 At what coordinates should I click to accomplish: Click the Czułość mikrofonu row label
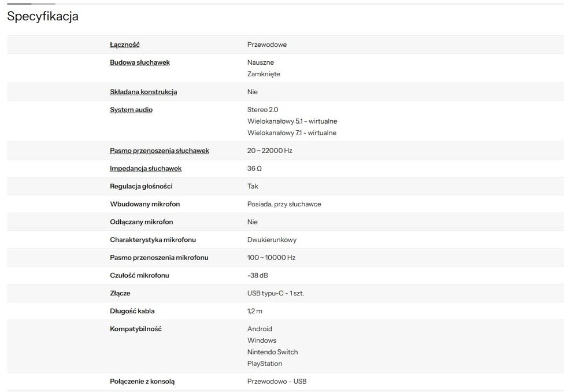(139, 276)
